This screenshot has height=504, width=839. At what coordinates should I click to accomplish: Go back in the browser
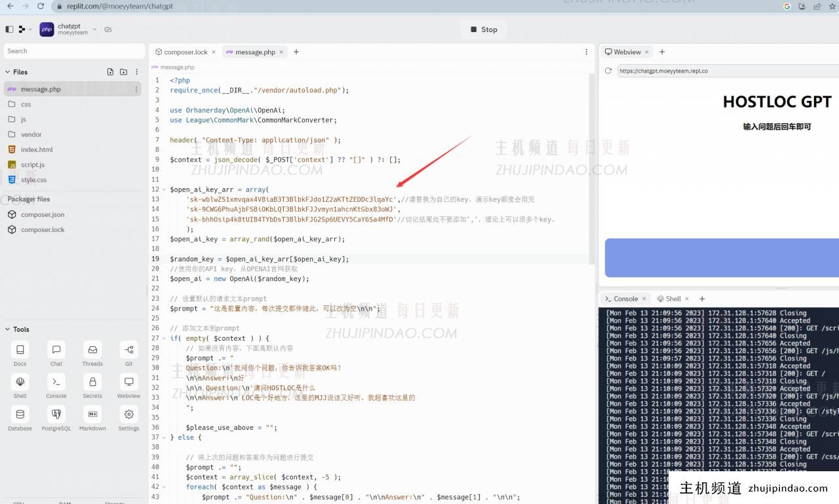9,6
